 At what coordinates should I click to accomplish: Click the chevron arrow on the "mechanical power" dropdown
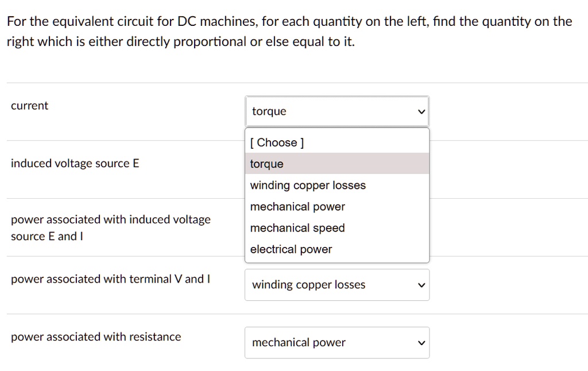421,342
